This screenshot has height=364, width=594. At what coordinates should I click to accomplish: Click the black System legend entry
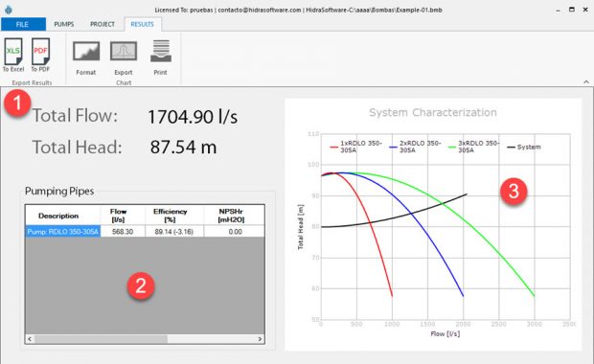(x=524, y=147)
